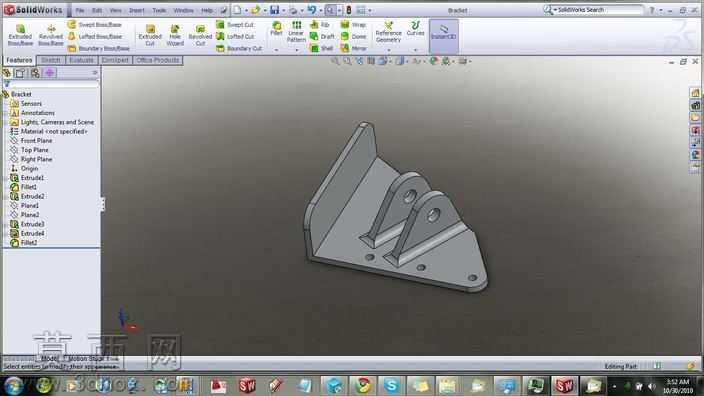Select the Wrap feature
Screen dimensions: 704x396
tap(353, 25)
